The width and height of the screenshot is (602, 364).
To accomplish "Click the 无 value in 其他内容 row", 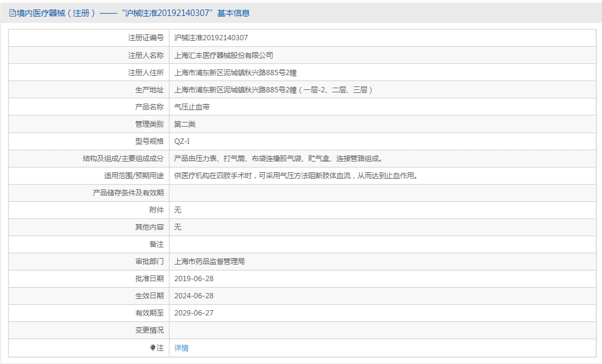I will (178, 227).
